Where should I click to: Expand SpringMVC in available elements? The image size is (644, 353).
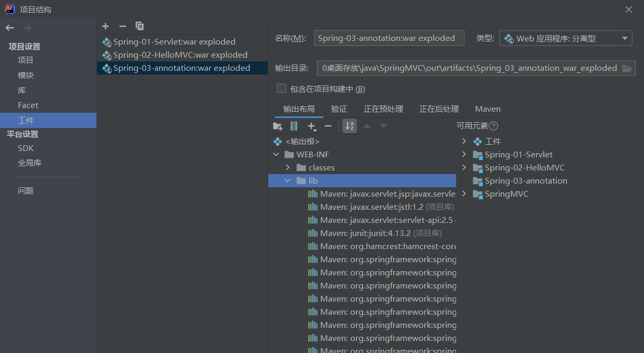point(464,194)
